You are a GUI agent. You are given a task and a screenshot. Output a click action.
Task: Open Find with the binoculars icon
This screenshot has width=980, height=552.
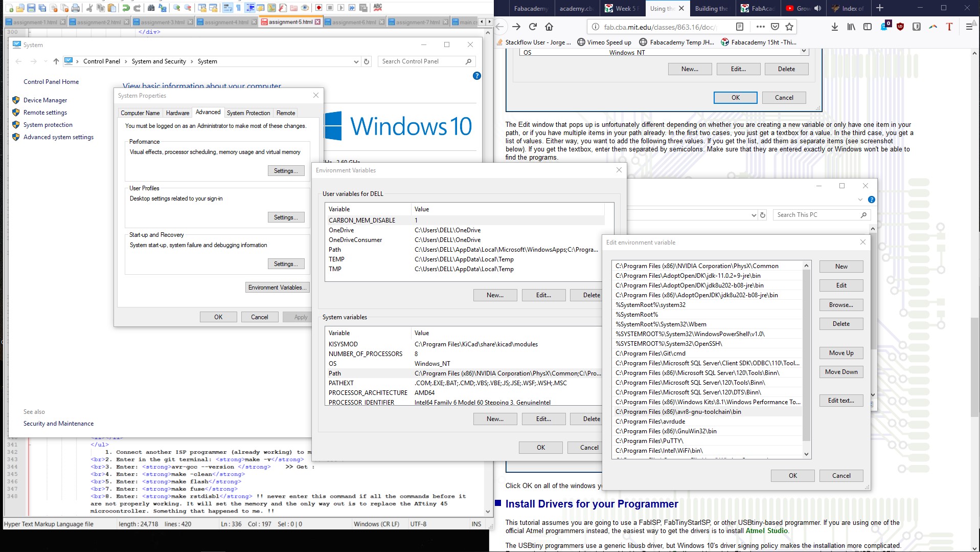click(151, 8)
